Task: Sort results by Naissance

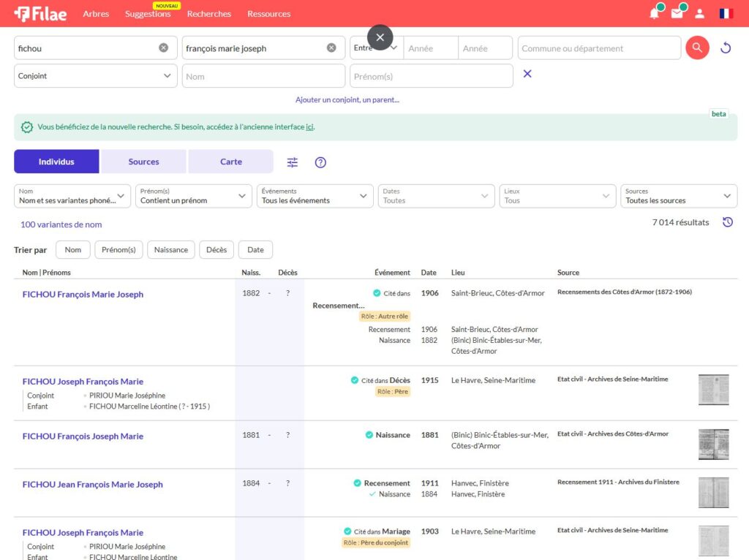Action: pyautogui.click(x=171, y=250)
